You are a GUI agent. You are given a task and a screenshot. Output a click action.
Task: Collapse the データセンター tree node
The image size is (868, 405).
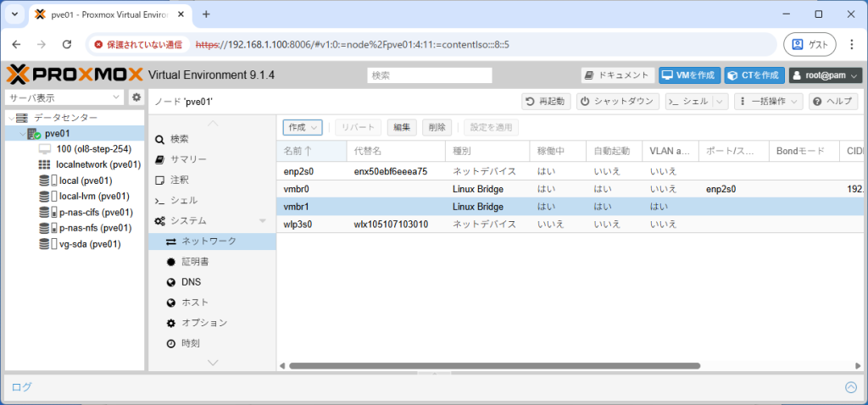coord(10,118)
